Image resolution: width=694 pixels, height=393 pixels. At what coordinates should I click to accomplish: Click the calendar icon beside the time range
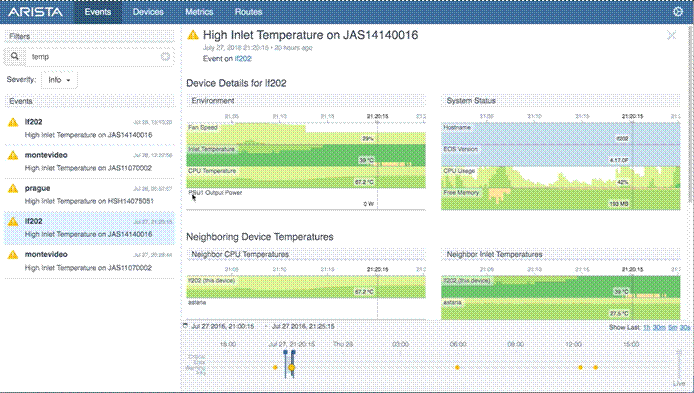pyautogui.click(x=185, y=326)
